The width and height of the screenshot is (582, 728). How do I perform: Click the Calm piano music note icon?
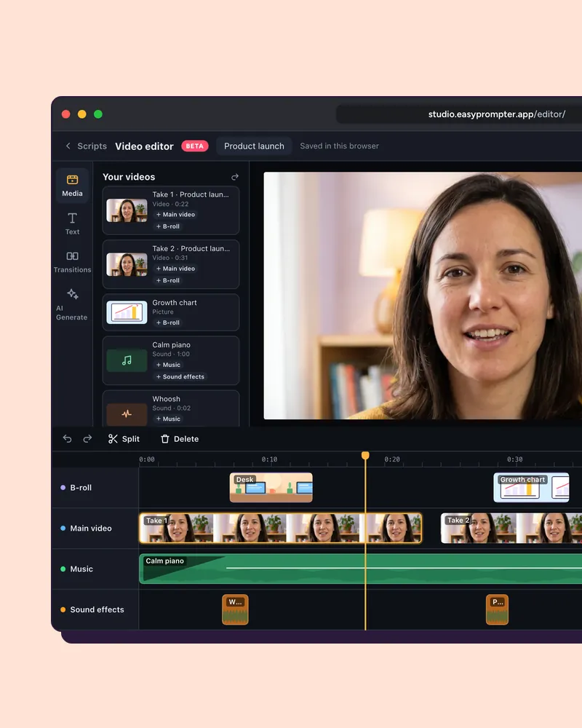(127, 360)
